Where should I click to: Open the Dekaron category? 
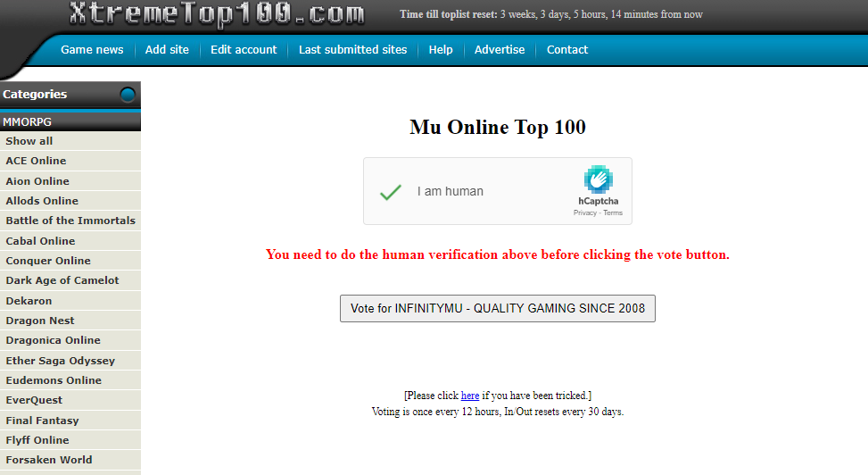pos(70,301)
